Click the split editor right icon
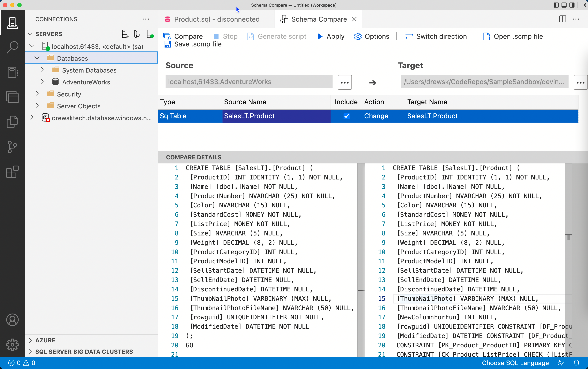Viewport: 588px width, 369px height. tap(563, 19)
